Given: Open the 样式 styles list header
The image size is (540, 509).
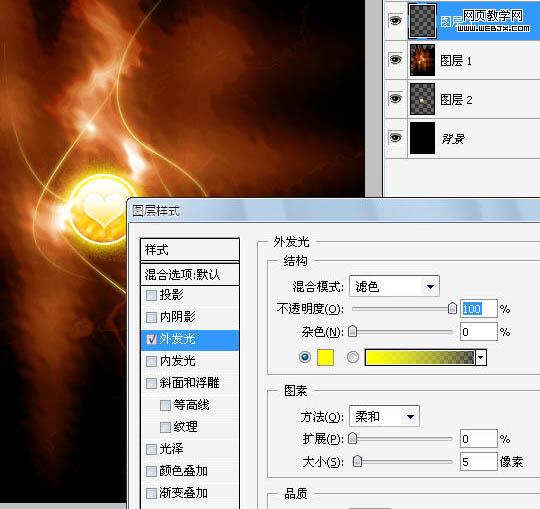Looking at the screenshot, I should coord(190,250).
